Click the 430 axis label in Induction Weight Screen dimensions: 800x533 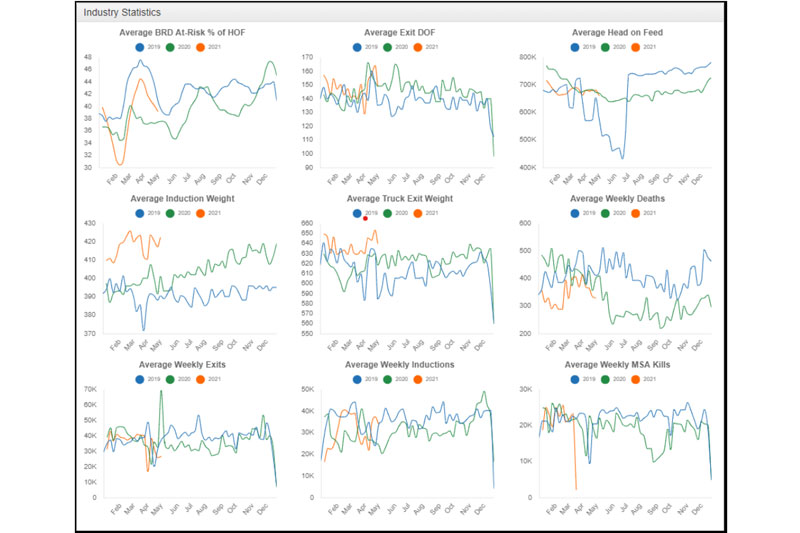(x=90, y=223)
